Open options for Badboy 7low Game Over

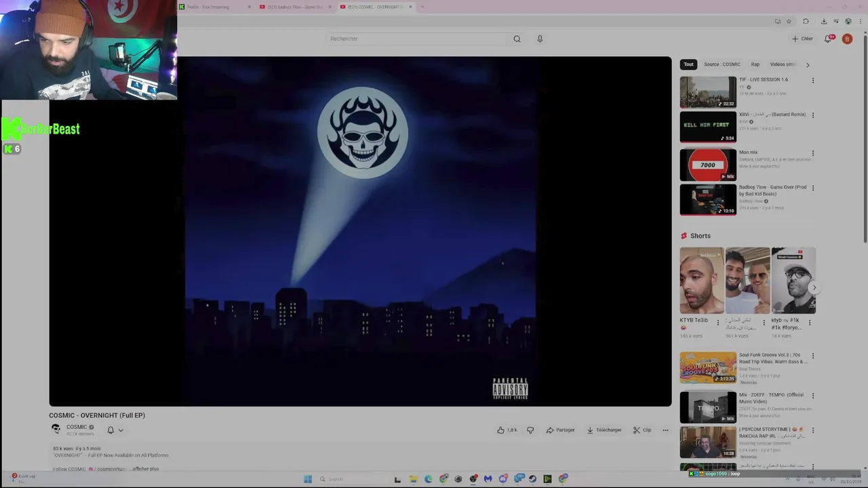[x=813, y=188]
